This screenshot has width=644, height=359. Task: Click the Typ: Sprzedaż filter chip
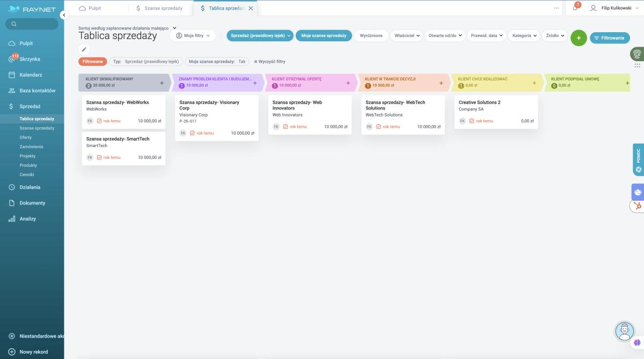point(146,62)
